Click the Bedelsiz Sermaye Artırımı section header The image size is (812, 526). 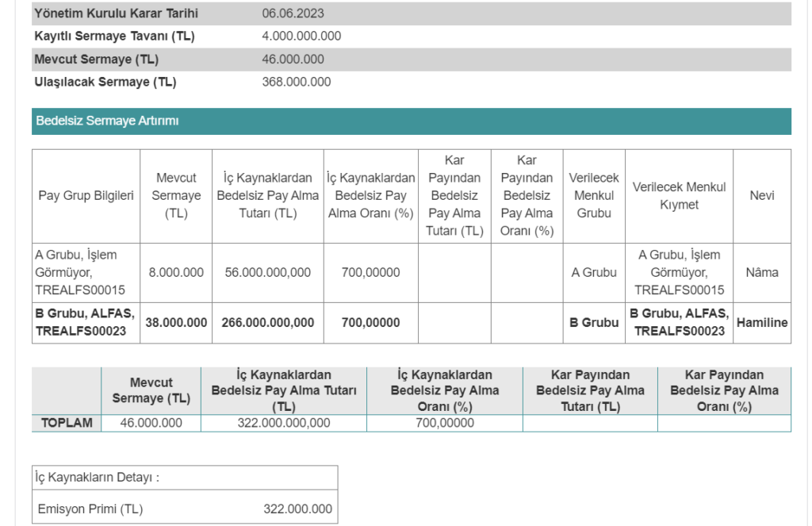click(107, 121)
